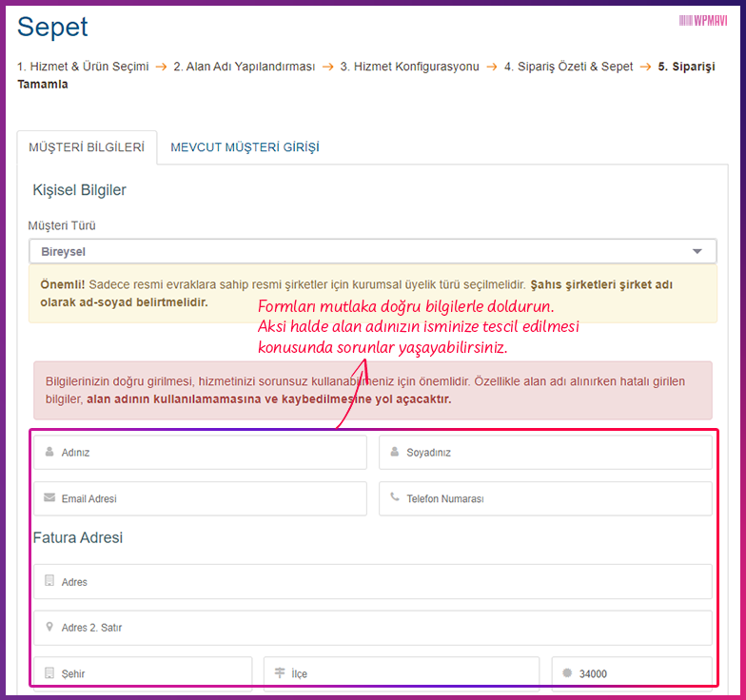Click person icon in Adınız field

click(49, 451)
